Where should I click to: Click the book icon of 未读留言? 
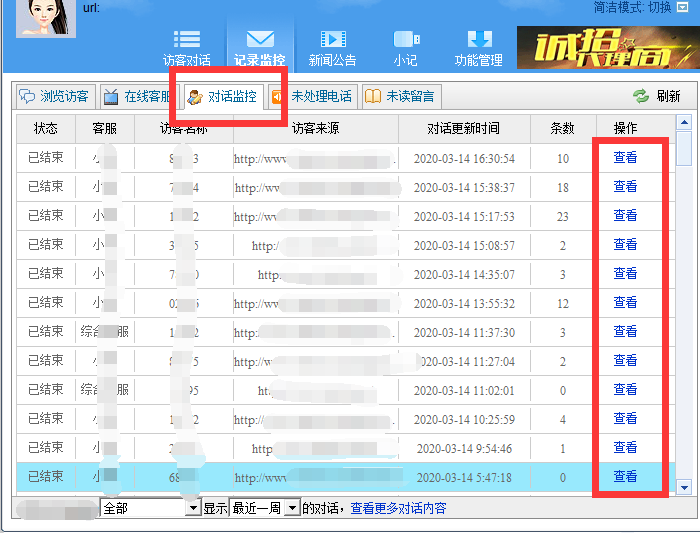(x=373, y=96)
